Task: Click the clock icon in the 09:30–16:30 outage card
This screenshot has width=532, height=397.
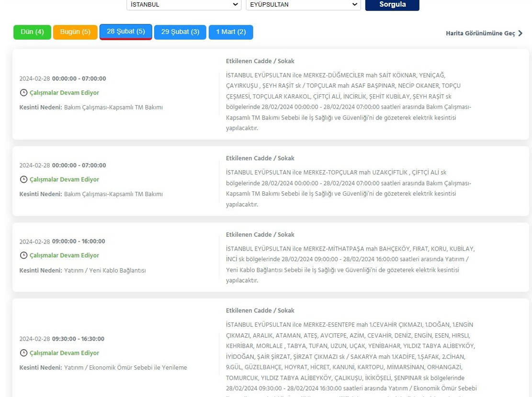Action: [23, 353]
